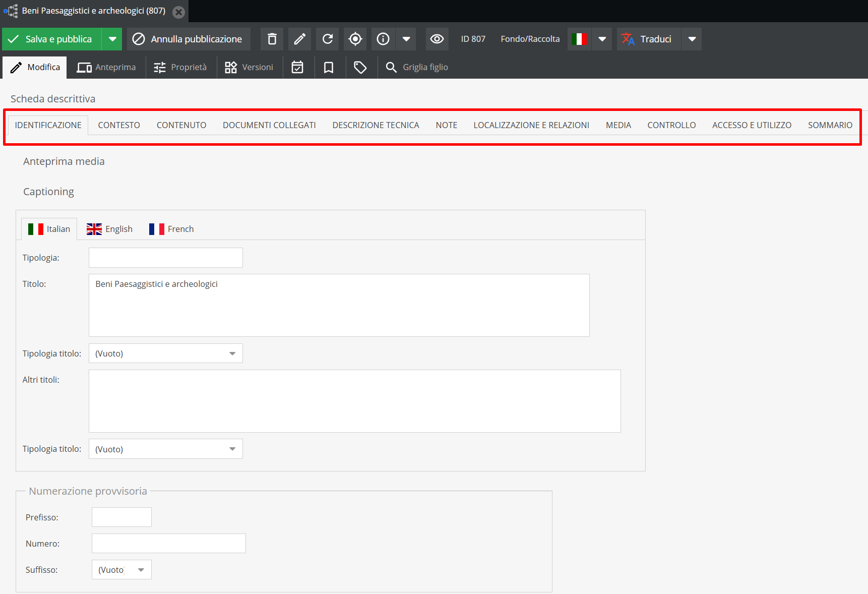
Task: Click the Titolo text area
Action: [x=339, y=305]
